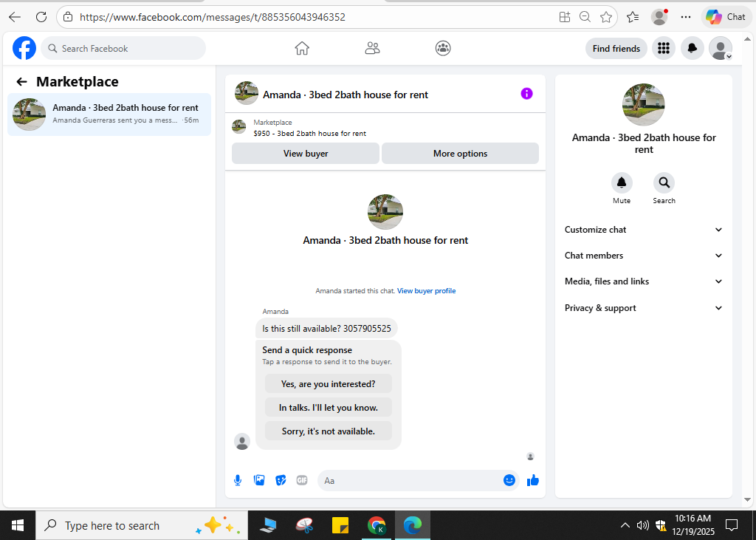This screenshot has width=756, height=540.
Task: Select the Amanda conversation in the Marketplace list
Action: click(x=109, y=115)
